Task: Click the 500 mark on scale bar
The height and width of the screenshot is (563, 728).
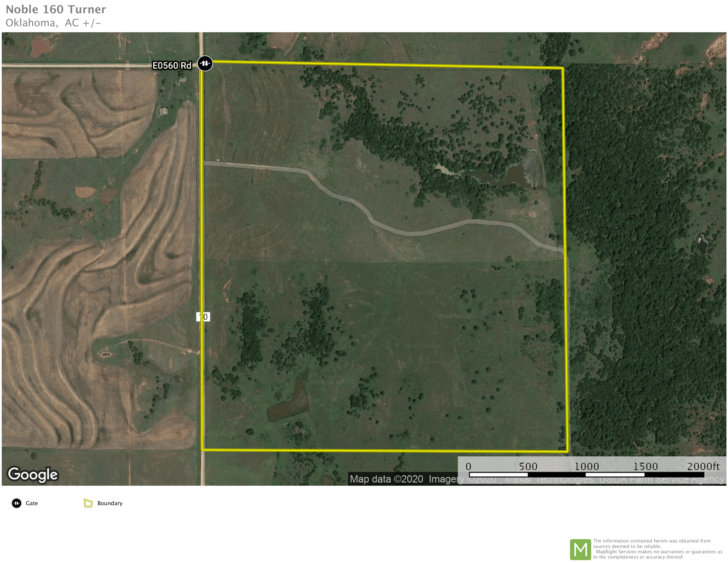Action: click(x=528, y=466)
